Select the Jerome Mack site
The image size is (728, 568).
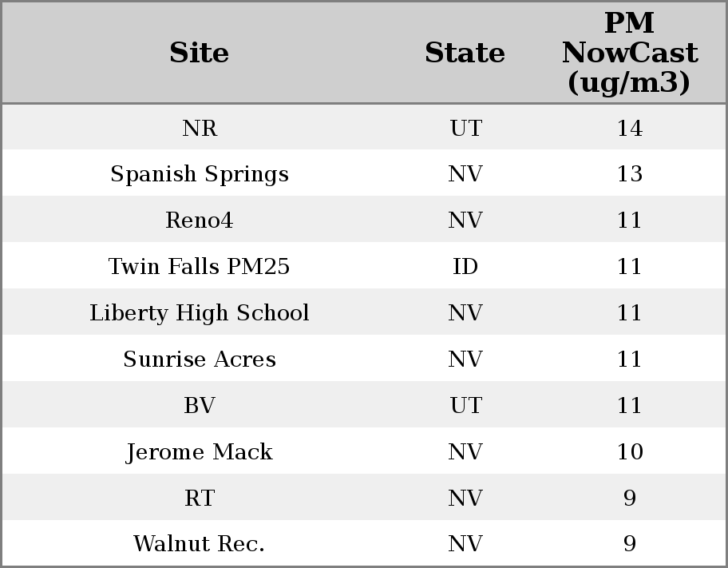pos(200,452)
